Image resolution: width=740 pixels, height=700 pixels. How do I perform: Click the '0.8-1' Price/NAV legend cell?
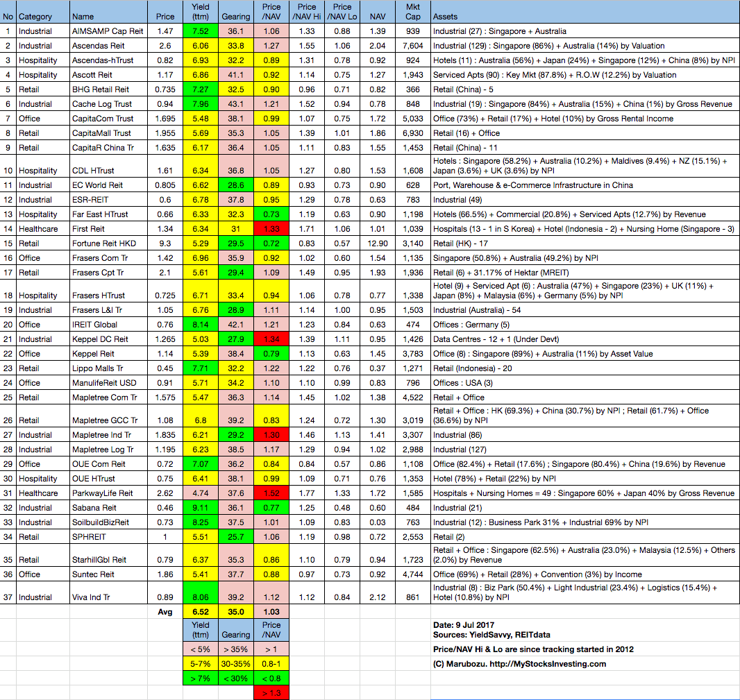point(271,664)
